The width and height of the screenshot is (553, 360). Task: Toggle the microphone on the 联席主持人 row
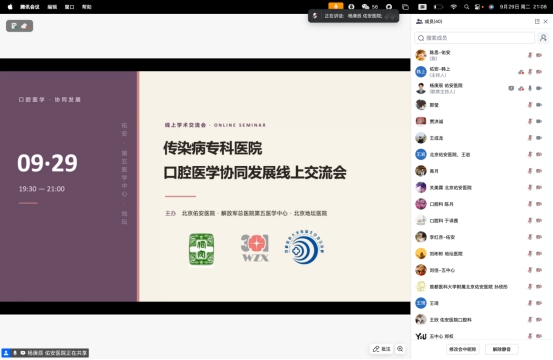click(x=530, y=88)
